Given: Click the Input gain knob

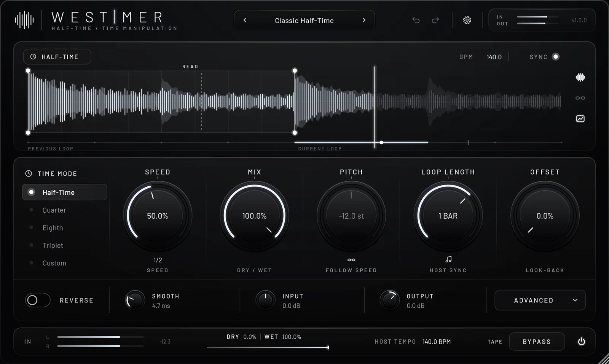Looking at the screenshot, I should [265, 300].
